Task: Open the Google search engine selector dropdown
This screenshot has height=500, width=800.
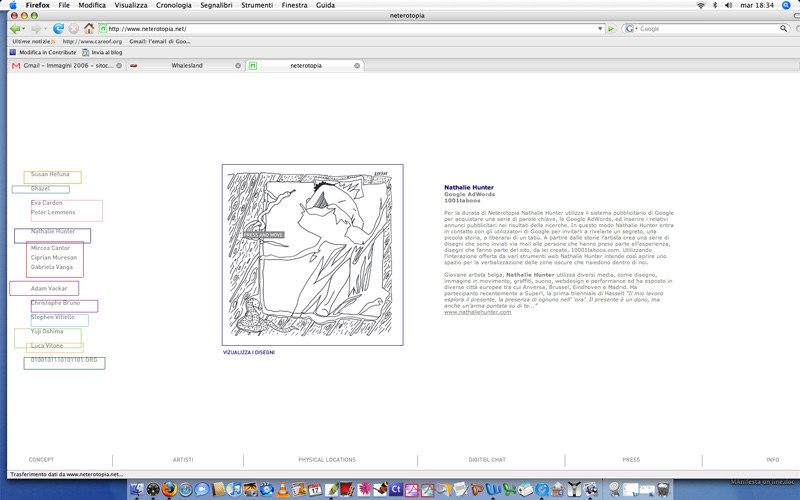Action: (631, 29)
